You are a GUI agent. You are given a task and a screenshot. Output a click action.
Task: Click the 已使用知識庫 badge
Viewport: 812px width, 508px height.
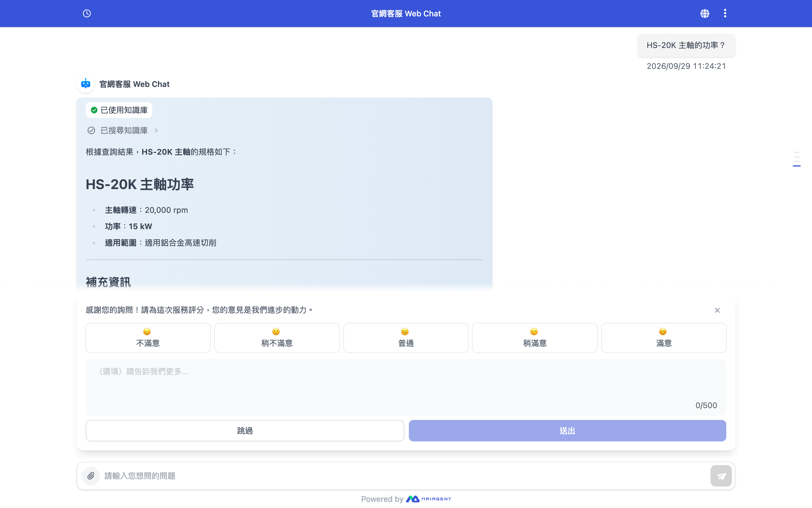tap(119, 110)
